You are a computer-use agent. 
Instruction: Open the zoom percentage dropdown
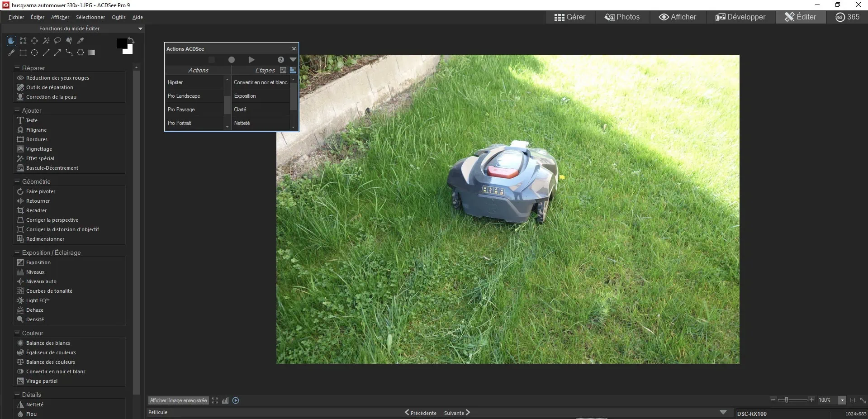click(x=842, y=400)
